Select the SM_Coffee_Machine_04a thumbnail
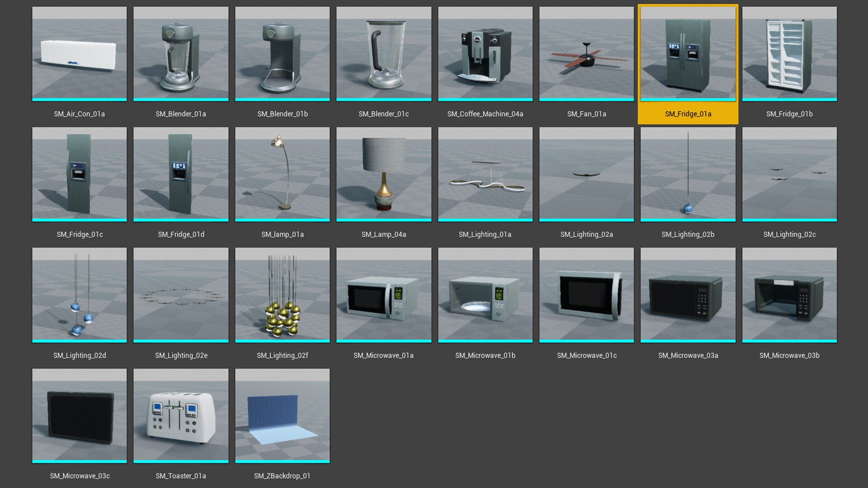Image resolution: width=868 pixels, height=488 pixels. [x=486, y=54]
